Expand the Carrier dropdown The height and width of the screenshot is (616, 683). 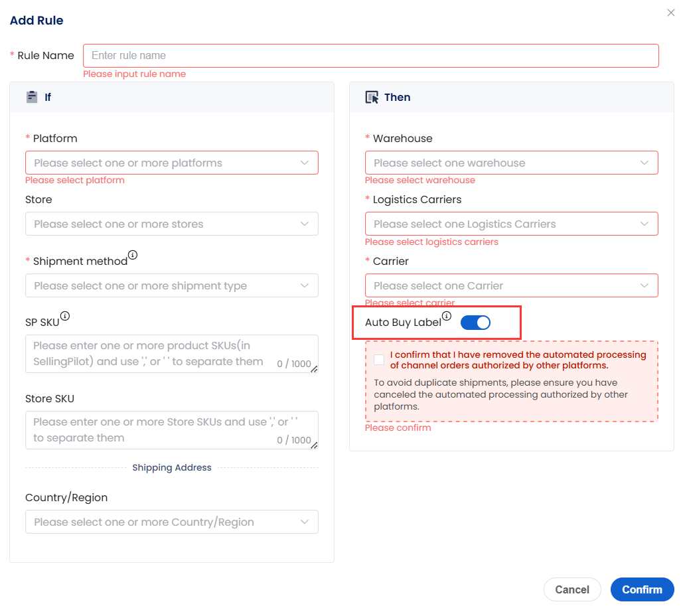click(511, 286)
